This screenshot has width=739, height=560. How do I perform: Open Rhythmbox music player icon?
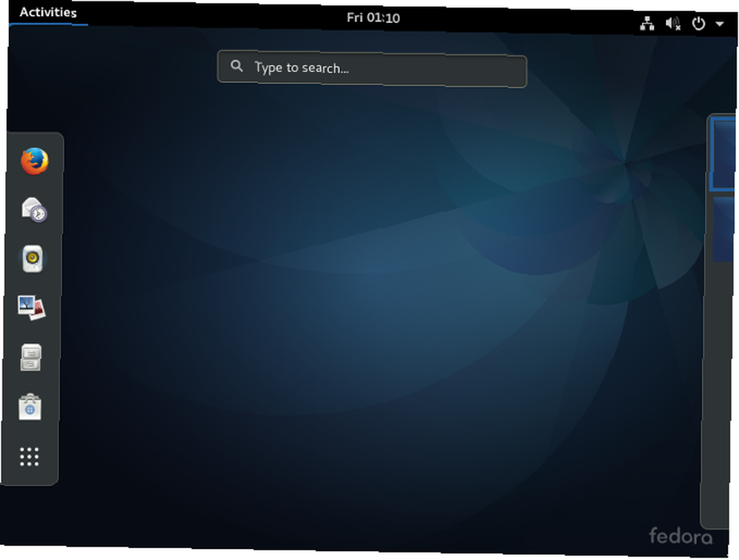click(33, 259)
